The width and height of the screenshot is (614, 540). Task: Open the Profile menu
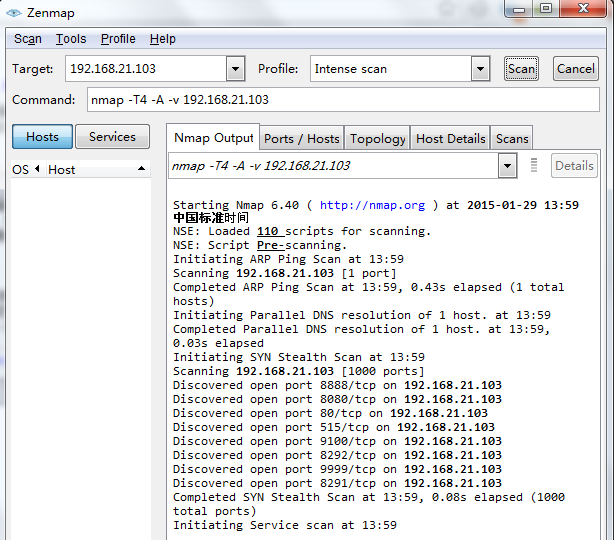(x=118, y=39)
